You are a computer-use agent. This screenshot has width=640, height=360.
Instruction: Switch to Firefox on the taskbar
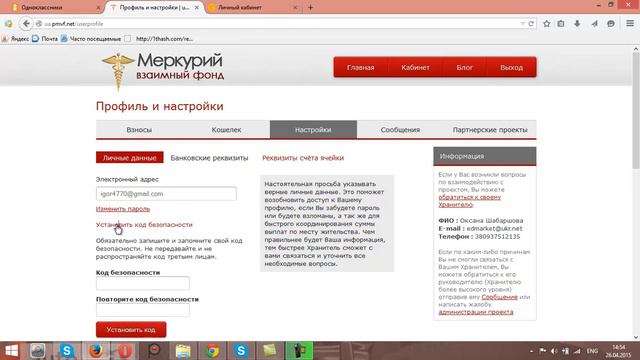pos(96,351)
